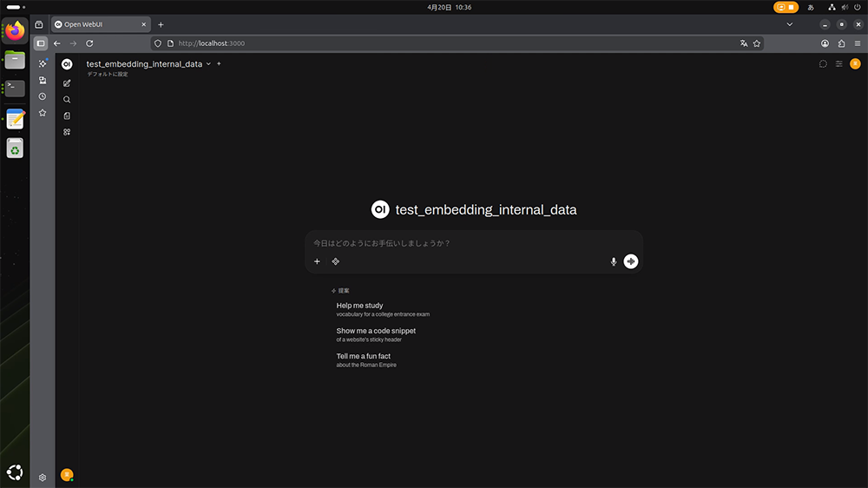Open a new Firefox tab
Screen dimensions: 868x488
(x=161, y=24)
